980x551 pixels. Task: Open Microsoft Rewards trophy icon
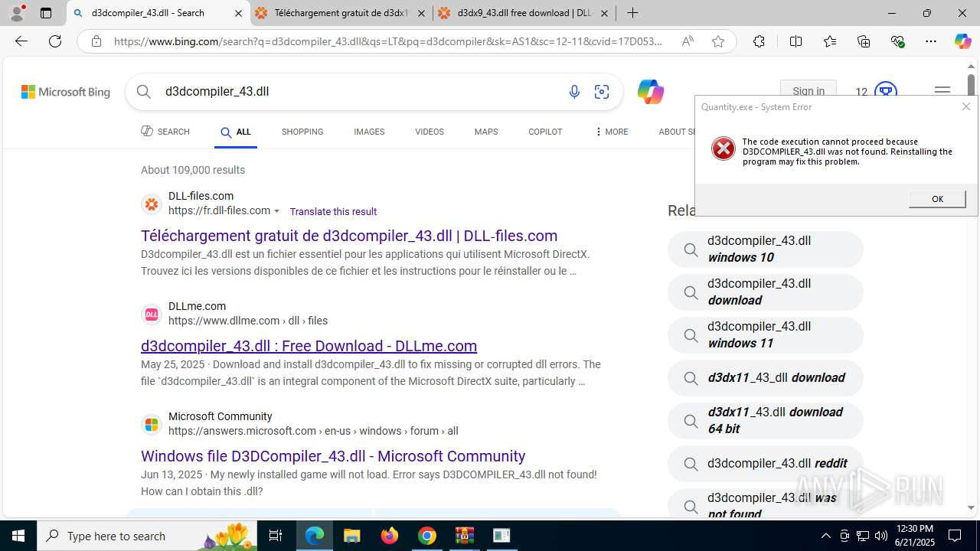click(x=885, y=92)
